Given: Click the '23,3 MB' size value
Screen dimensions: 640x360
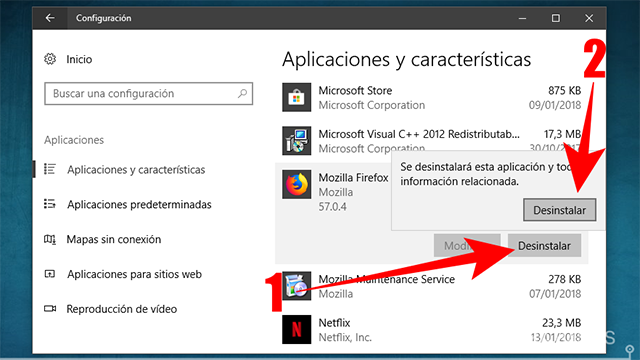Looking at the screenshot, I should pos(562,323).
